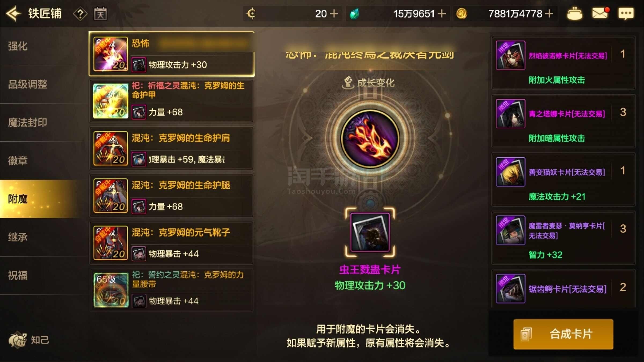Click the 合成卡片 button
The width and height of the screenshot is (644, 362).
pos(563,334)
